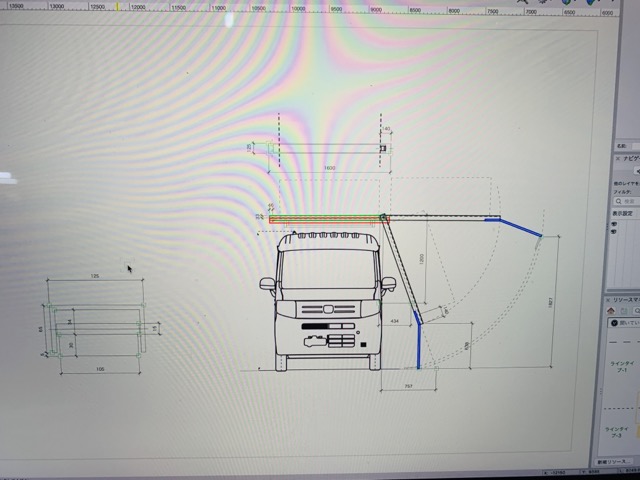Select the angled blue line at the upper right
The image size is (640, 480).
click(x=521, y=228)
